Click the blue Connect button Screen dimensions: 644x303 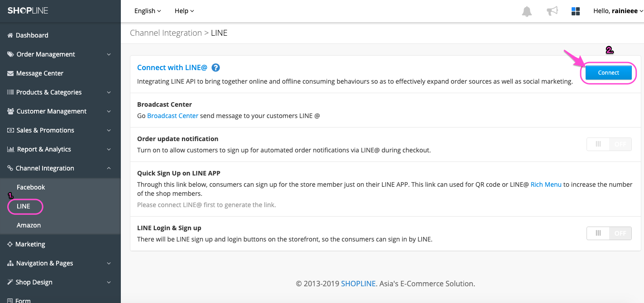coord(608,73)
